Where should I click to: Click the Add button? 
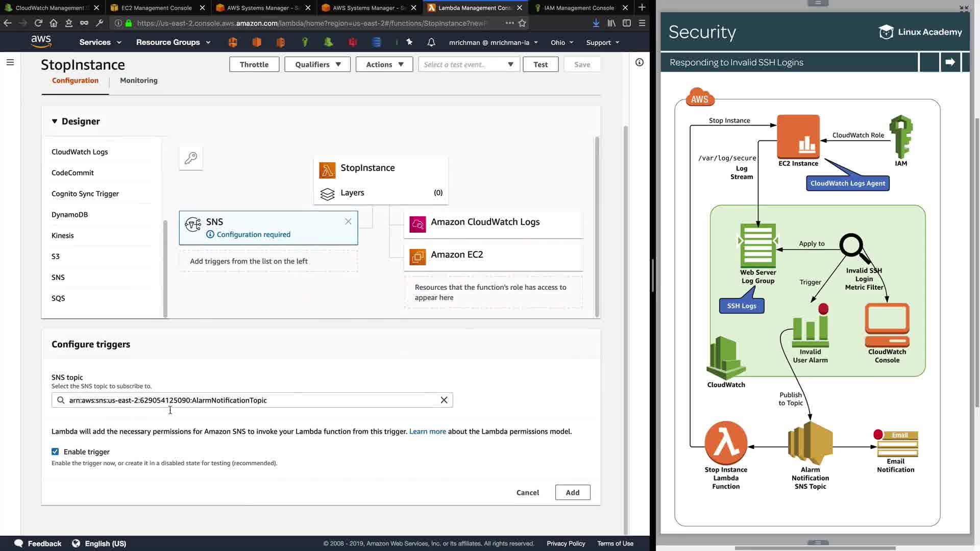(572, 492)
